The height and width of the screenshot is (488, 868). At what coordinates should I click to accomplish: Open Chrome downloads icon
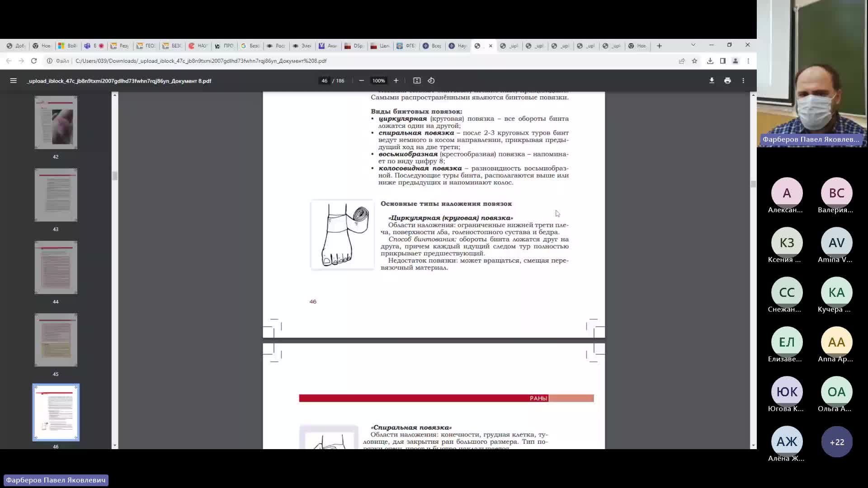point(710,61)
